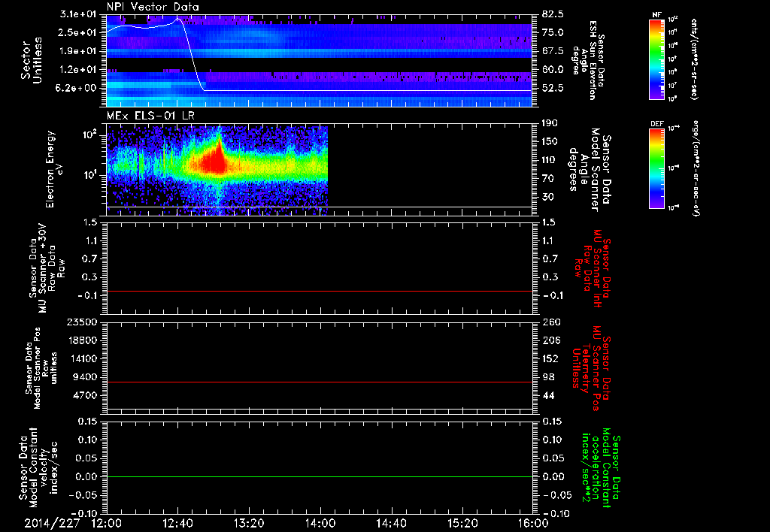Click the '1.9e+01' sector axis value
The image size is (770, 532).
[x=77, y=51]
